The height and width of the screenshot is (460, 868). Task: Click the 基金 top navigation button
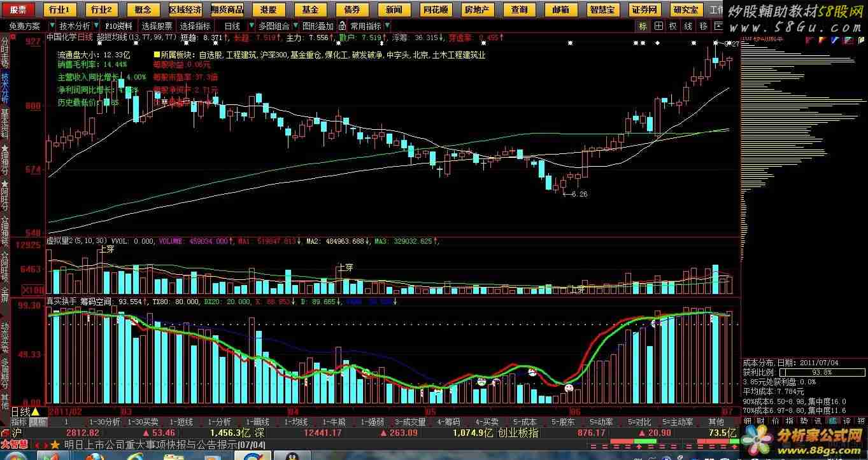coord(311,10)
